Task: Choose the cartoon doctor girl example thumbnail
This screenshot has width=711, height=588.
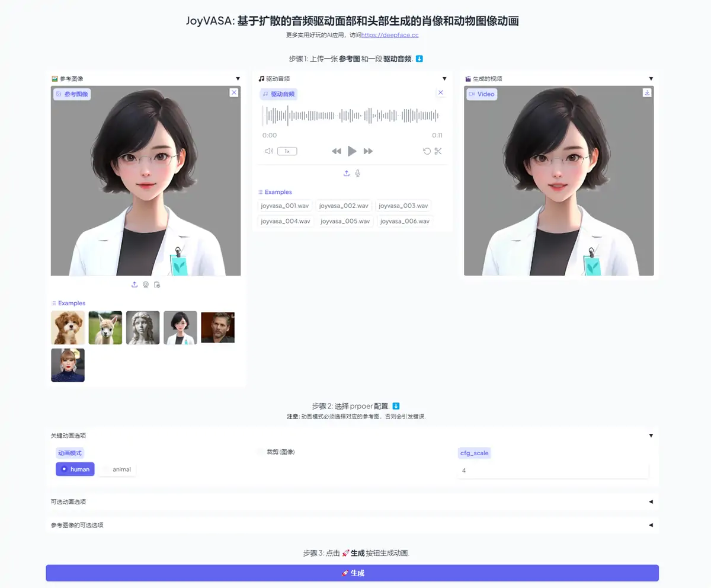Action: (180, 328)
